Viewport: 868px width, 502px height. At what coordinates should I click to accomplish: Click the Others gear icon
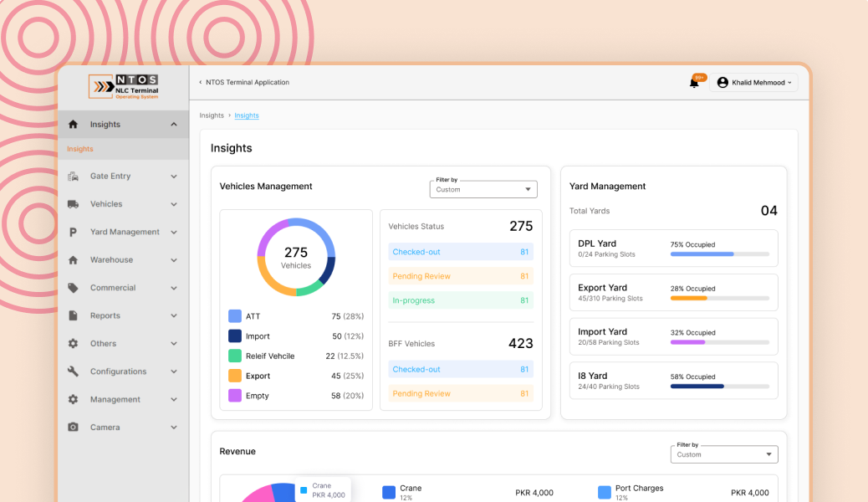coord(73,344)
